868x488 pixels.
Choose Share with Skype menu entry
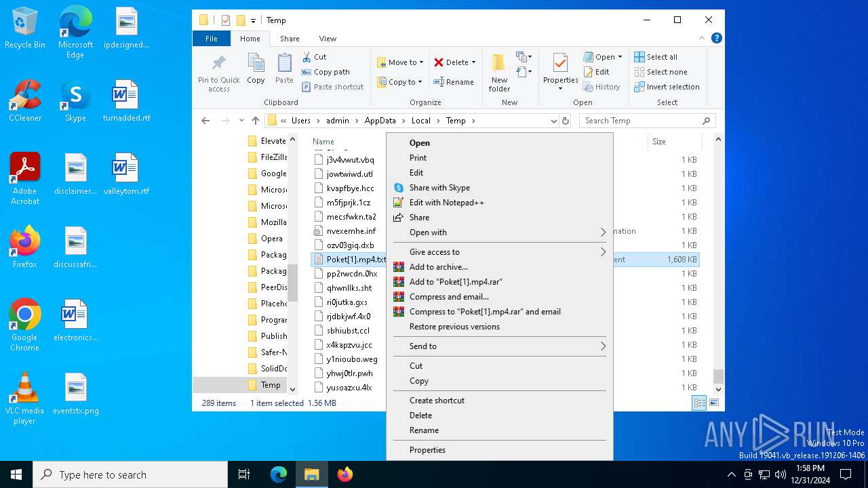(499, 188)
